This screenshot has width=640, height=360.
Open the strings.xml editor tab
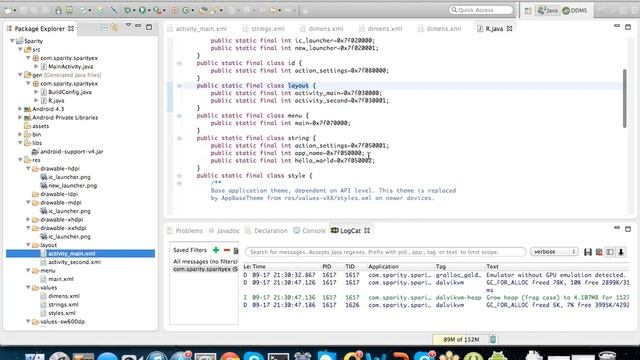click(263, 29)
